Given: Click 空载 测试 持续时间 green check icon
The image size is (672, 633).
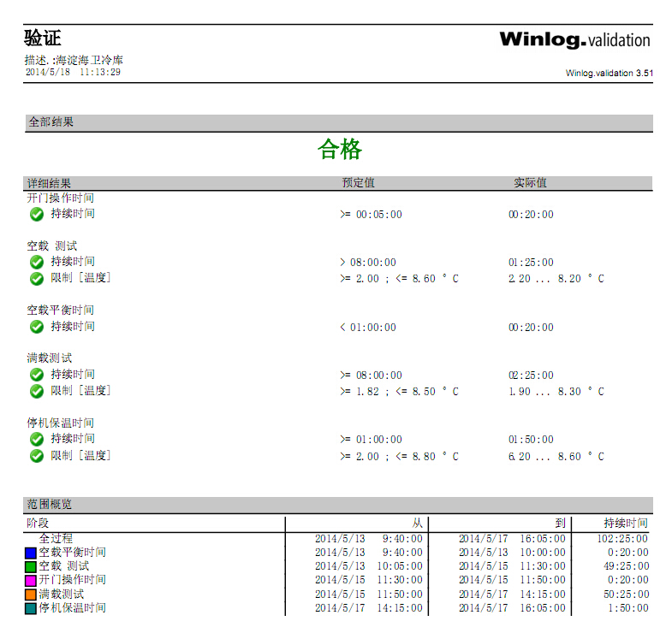Looking at the screenshot, I should [x=37, y=262].
